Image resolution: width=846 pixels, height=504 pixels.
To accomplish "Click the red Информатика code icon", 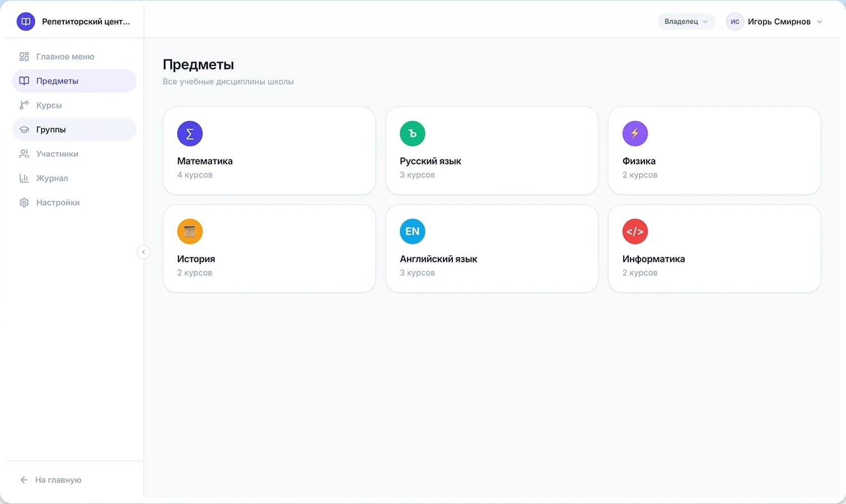I will [x=635, y=232].
